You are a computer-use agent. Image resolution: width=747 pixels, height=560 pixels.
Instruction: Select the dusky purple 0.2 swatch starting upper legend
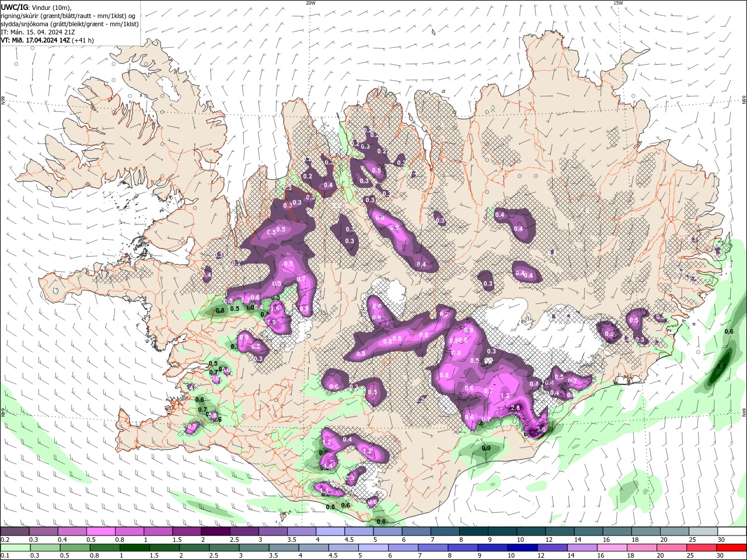click(x=15, y=531)
